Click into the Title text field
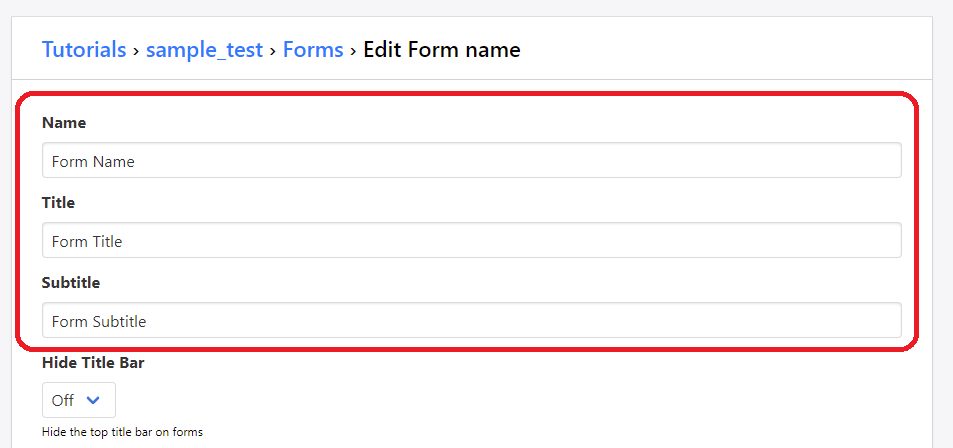Screen dimensions: 953x448 [x=471, y=241]
